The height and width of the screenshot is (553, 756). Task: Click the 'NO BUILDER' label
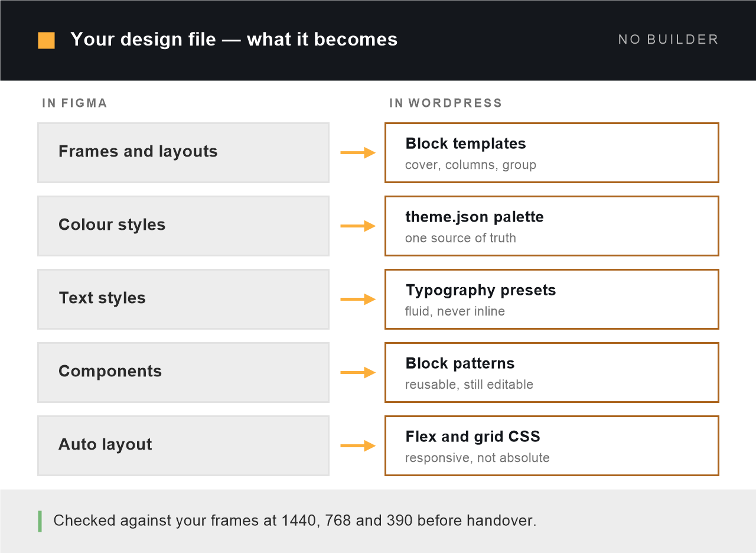coord(668,40)
